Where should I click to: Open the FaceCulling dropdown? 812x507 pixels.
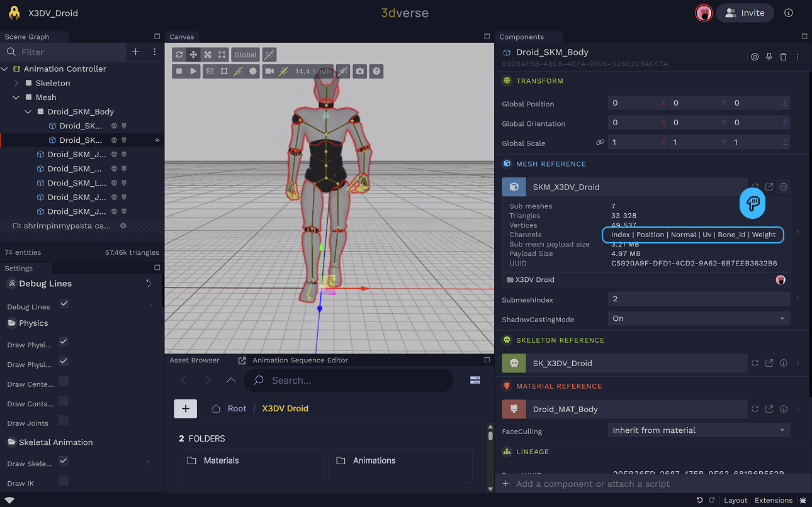(x=698, y=430)
